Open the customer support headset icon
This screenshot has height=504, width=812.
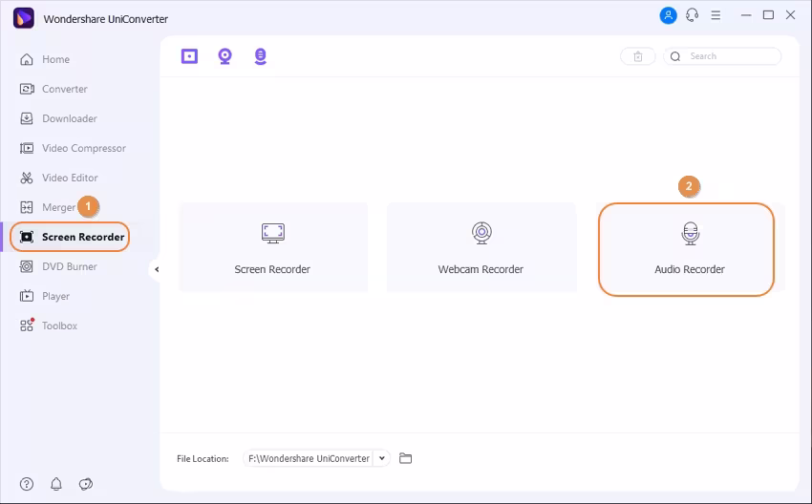(692, 15)
